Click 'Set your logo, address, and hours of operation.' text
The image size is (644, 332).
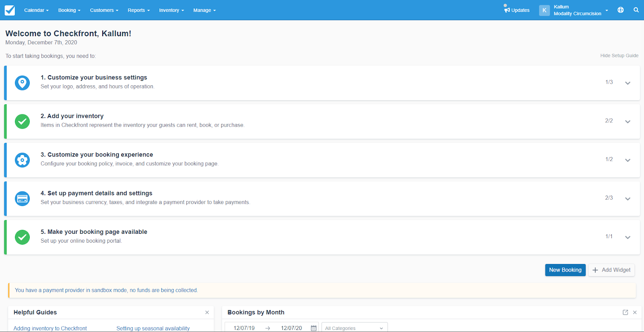[97, 87]
